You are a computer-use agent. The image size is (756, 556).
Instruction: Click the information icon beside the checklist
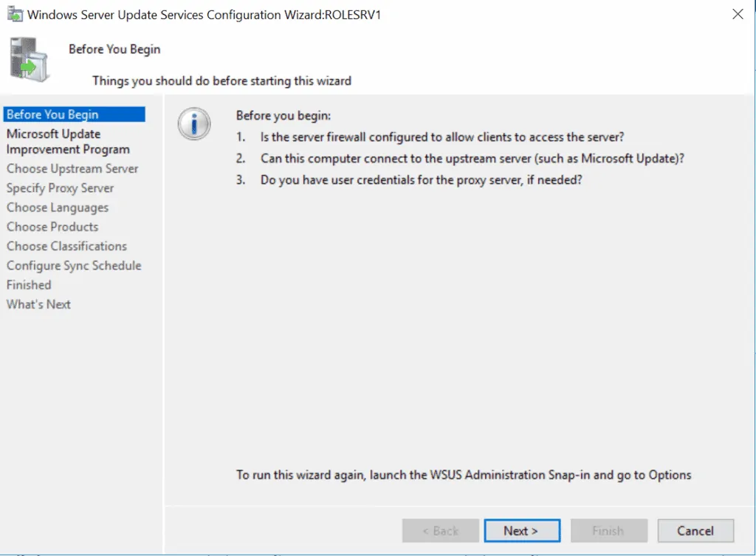coord(193,124)
